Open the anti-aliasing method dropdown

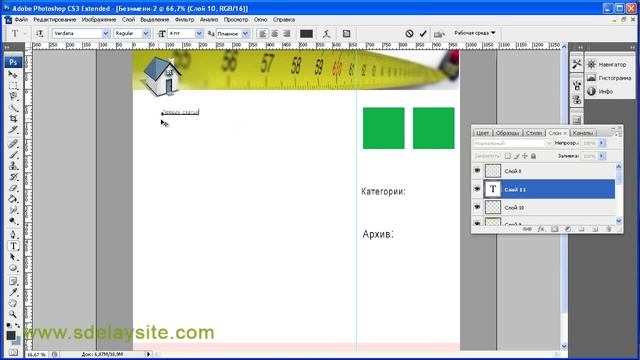(x=245, y=33)
